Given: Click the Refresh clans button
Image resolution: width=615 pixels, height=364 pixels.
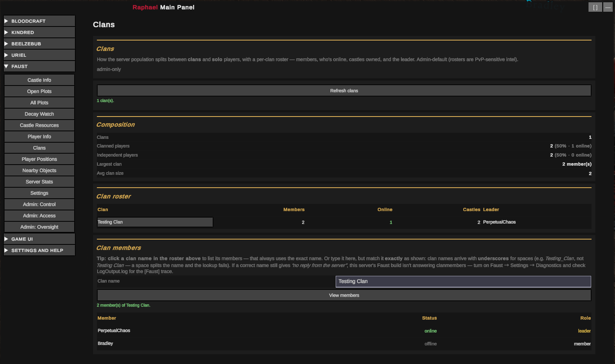Looking at the screenshot, I should [344, 91].
